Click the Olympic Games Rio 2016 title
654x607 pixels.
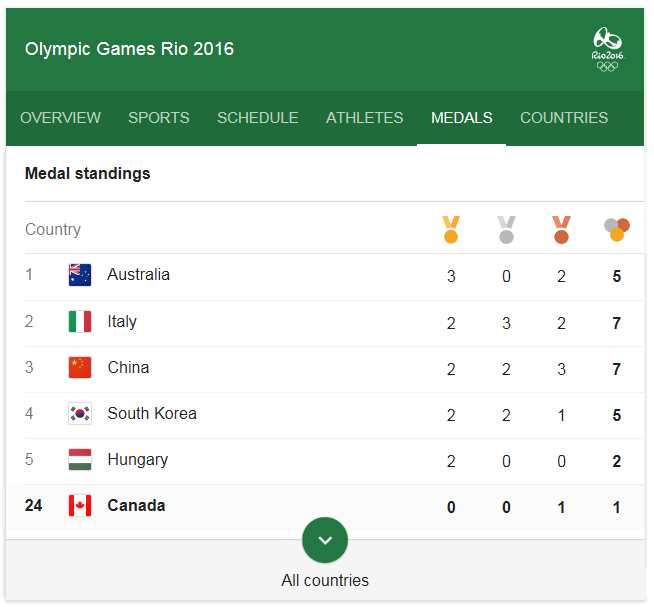tap(129, 49)
